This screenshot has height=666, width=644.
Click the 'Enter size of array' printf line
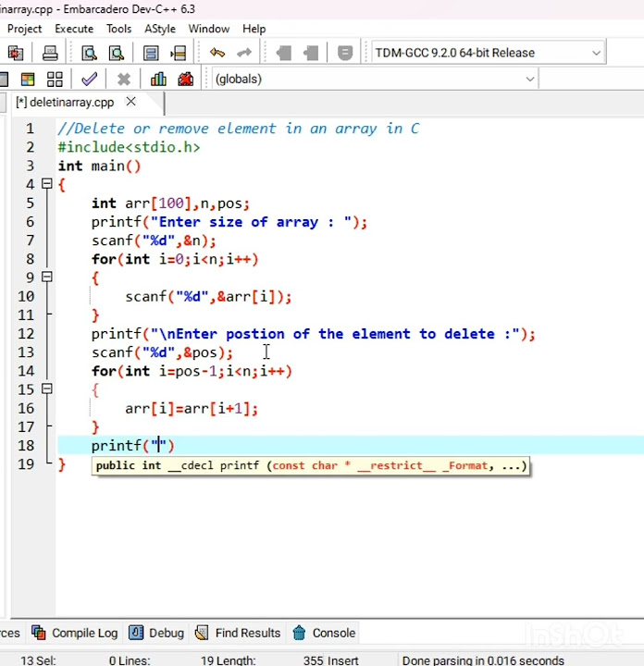pyautogui.click(x=229, y=222)
